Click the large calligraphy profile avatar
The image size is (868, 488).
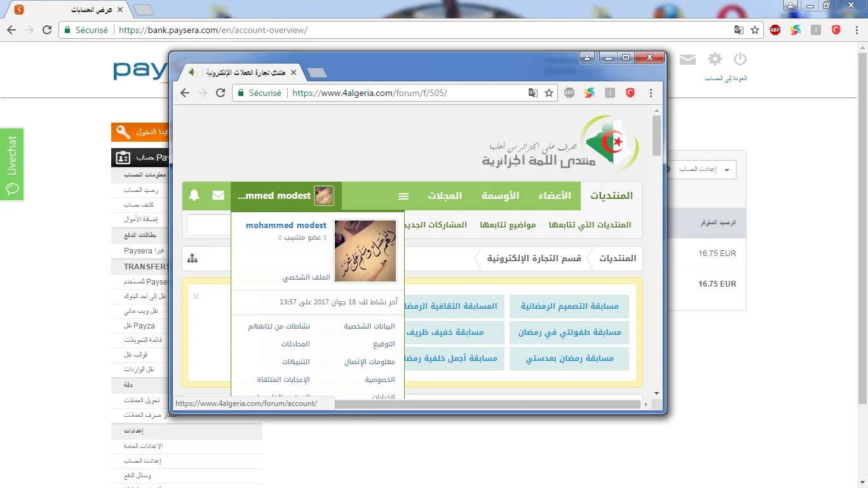click(x=365, y=251)
